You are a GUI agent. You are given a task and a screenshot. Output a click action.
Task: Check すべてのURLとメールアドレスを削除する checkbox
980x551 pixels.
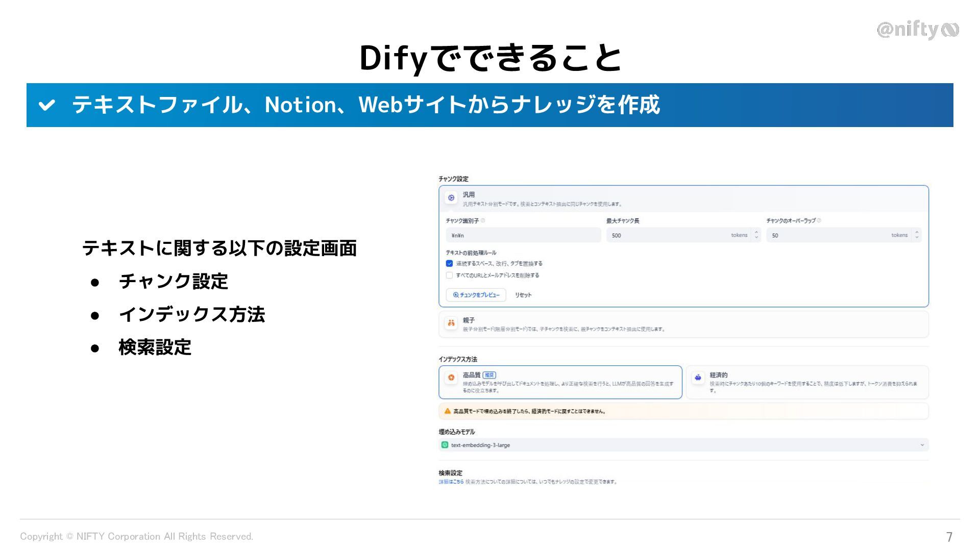pyautogui.click(x=449, y=275)
